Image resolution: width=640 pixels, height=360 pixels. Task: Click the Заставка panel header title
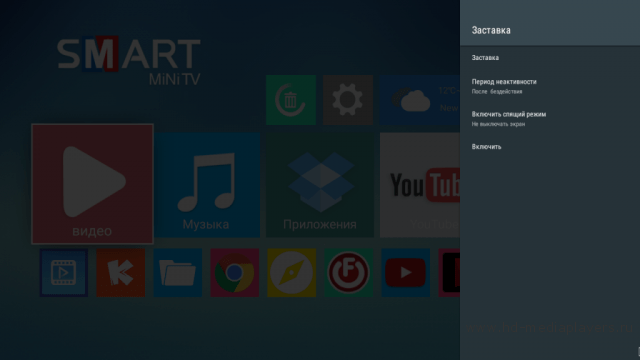coord(491,30)
